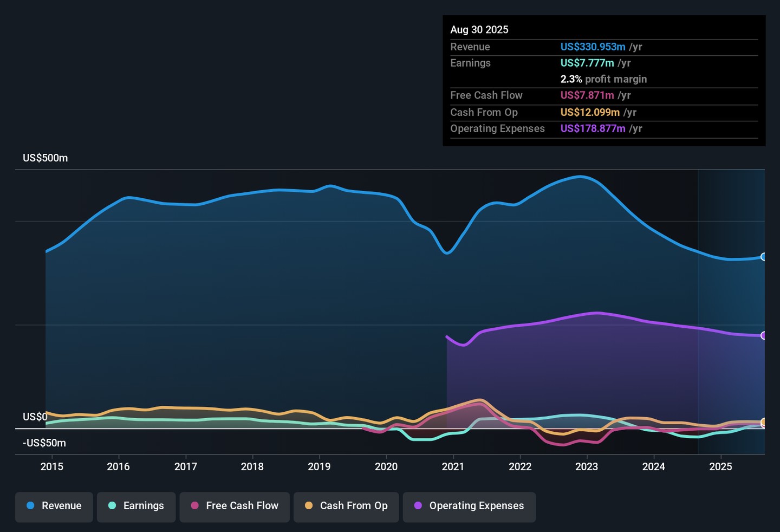This screenshot has width=780, height=532.
Task: Toggle Cash From Op legend button
Action: click(x=346, y=506)
